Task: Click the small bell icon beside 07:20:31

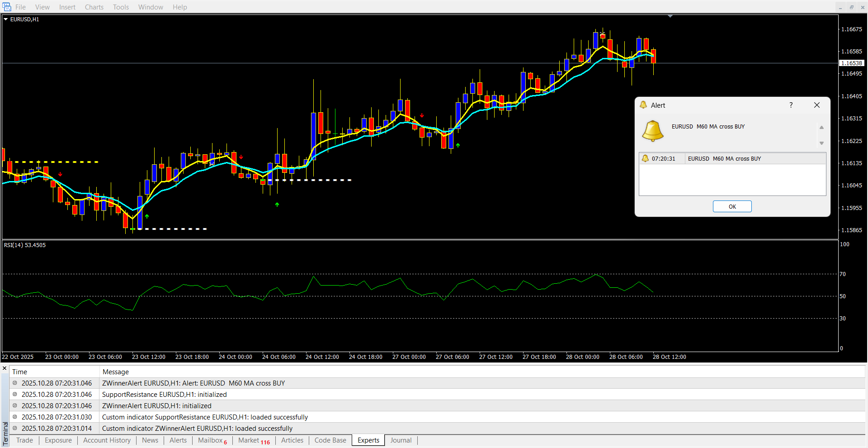Action: pos(645,158)
